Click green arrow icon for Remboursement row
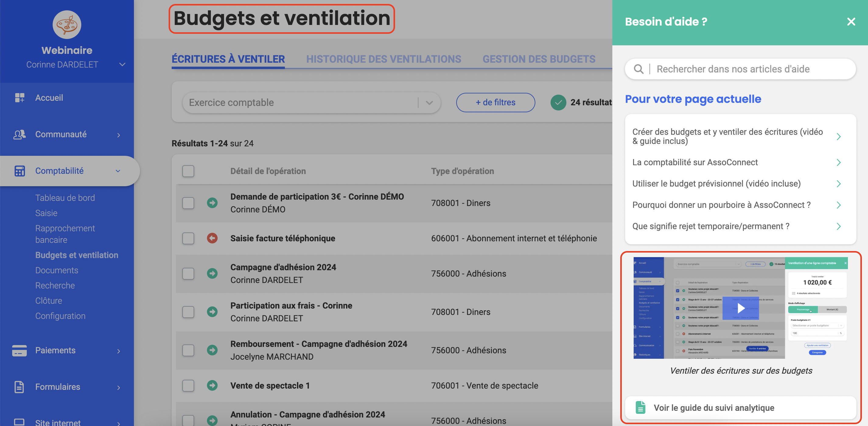The image size is (868, 426). 212,350
